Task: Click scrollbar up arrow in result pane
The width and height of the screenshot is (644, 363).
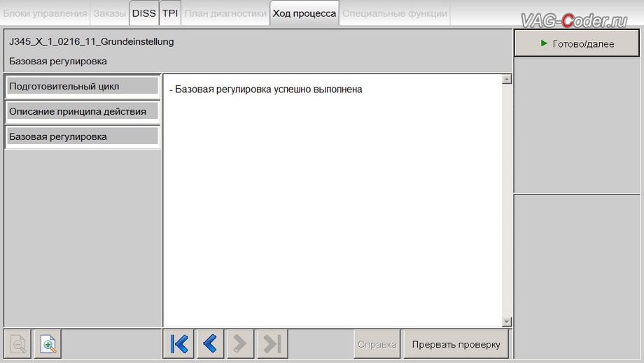Action: point(507,79)
